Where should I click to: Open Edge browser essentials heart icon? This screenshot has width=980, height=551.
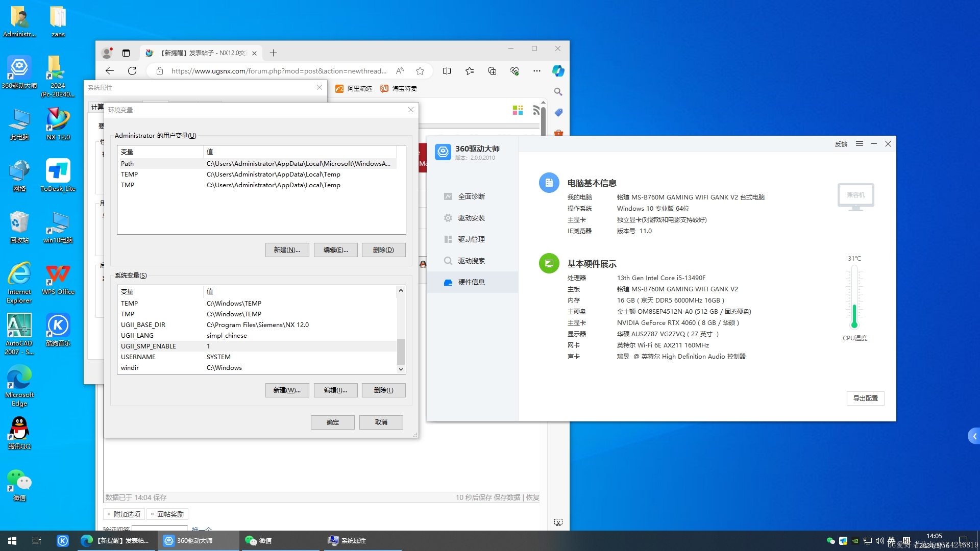click(x=514, y=71)
